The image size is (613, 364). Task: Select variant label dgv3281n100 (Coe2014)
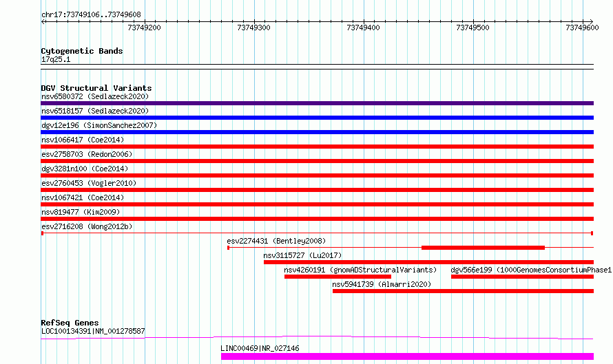point(85,169)
